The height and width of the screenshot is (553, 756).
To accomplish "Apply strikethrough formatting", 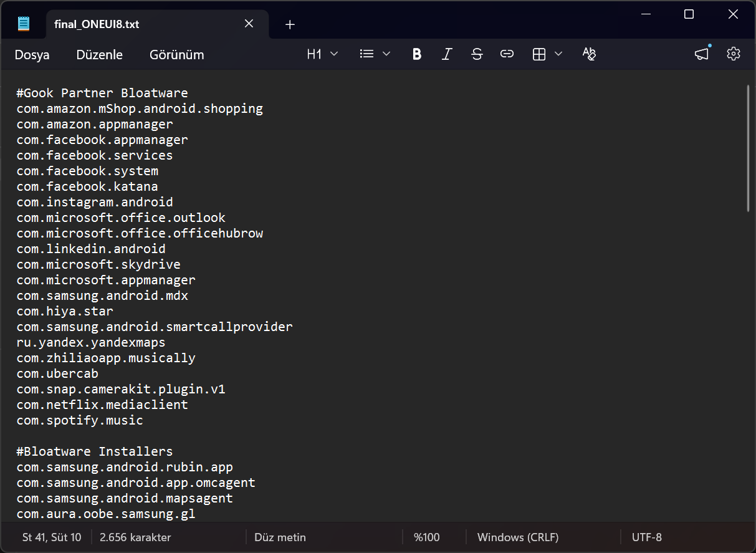I will pyautogui.click(x=477, y=54).
